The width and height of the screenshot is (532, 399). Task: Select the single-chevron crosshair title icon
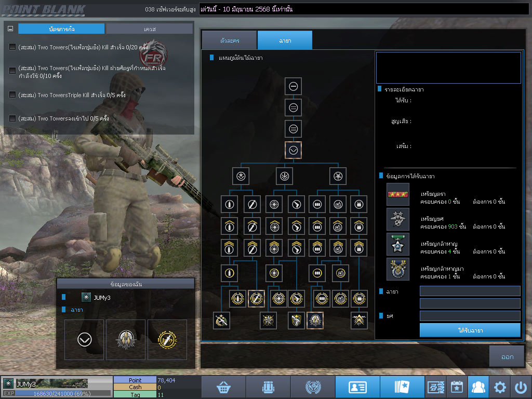(x=274, y=226)
